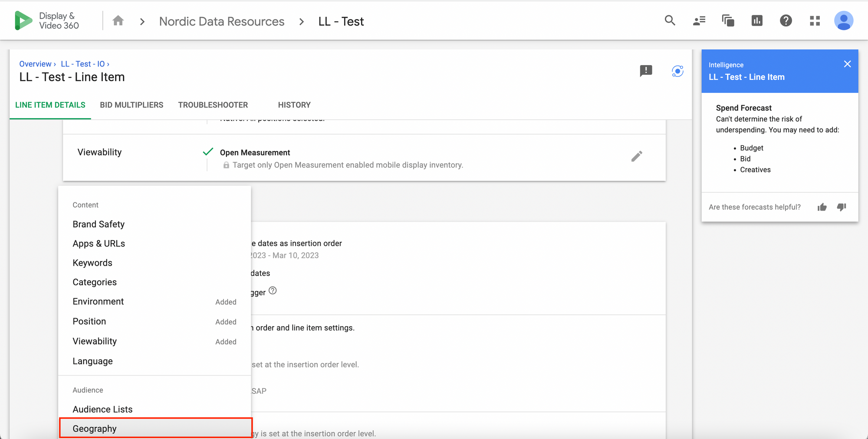The image size is (868, 439).
Task: Switch to Line Item Details tab
Action: click(x=50, y=105)
